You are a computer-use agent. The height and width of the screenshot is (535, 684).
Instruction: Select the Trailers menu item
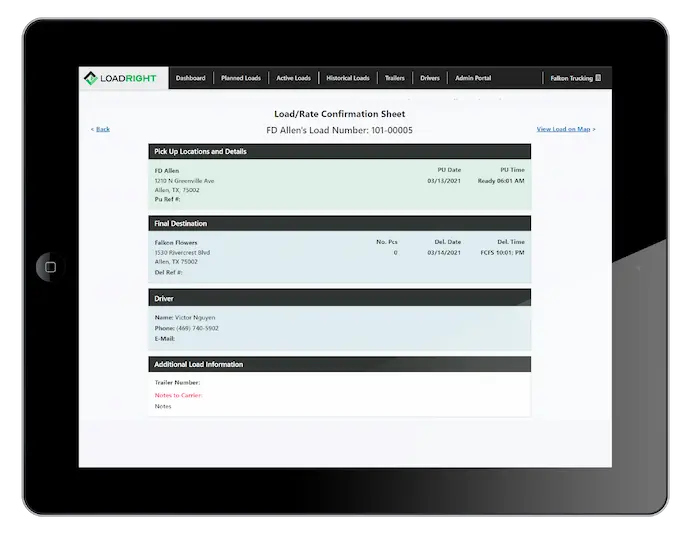[395, 78]
